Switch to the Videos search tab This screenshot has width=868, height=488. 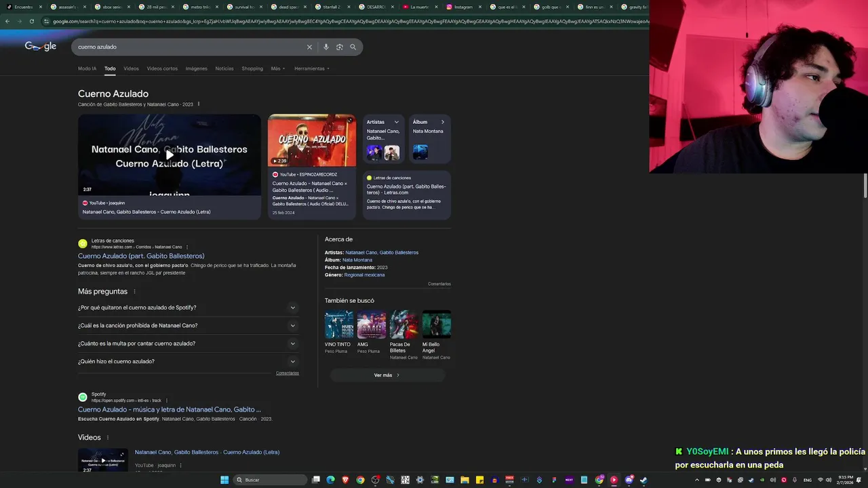131,68
